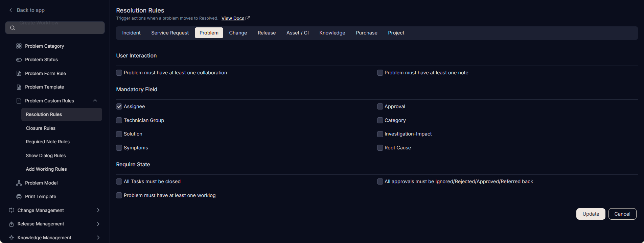Enable All Tasks must be closed

[x=119, y=181]
